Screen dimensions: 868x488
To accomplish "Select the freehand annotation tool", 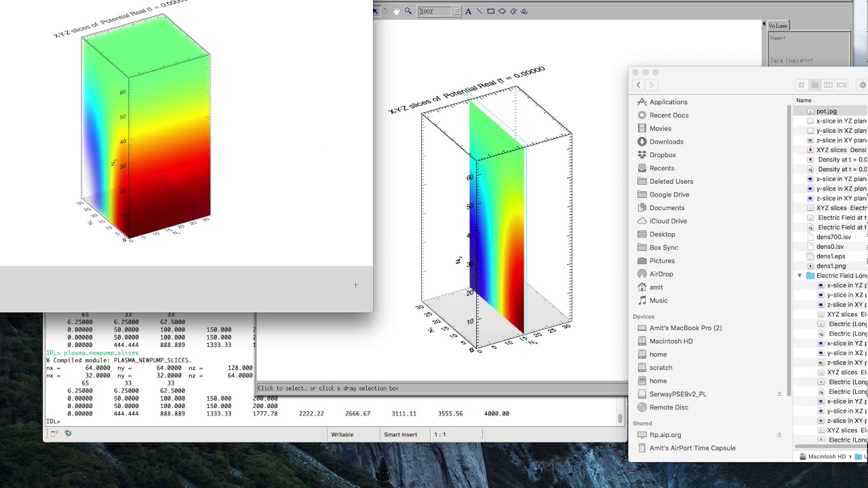I will [x=524, y=11].
